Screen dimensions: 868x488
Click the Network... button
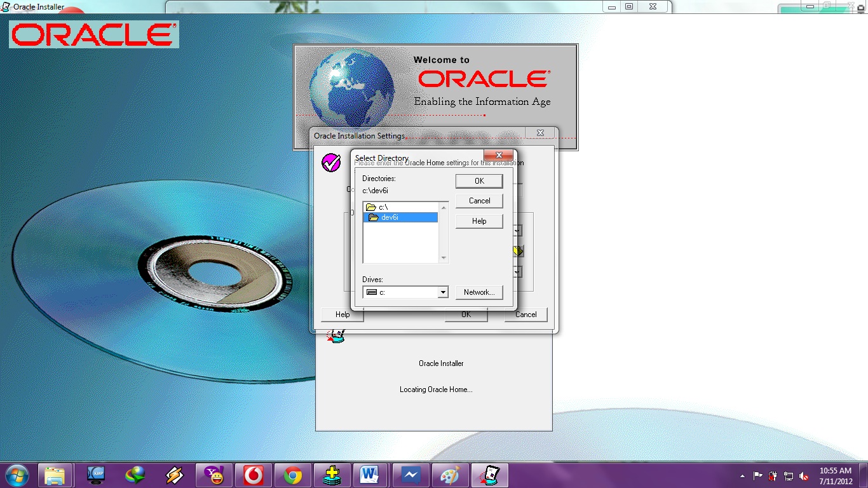[479, 292]
